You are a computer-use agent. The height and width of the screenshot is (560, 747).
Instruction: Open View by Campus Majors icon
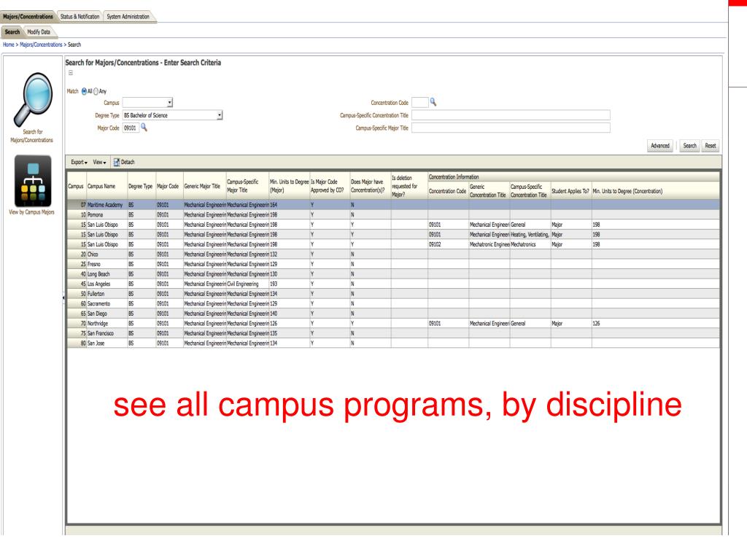point(32,181)
